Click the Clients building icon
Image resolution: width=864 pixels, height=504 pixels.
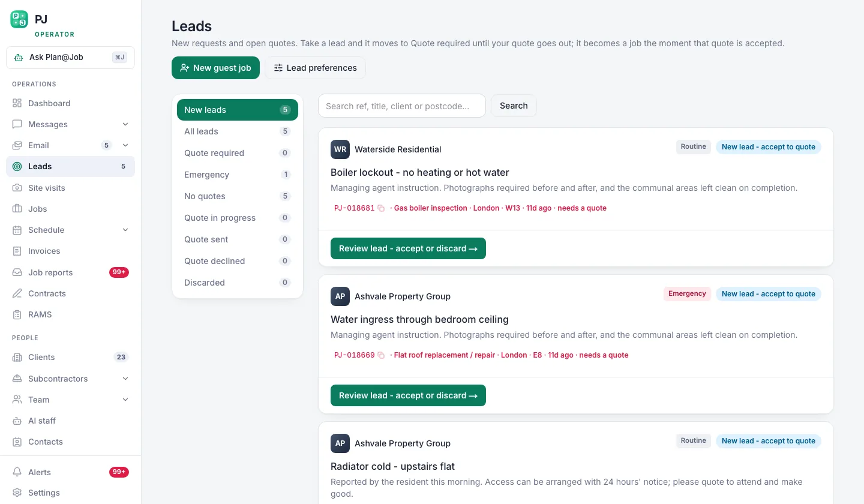point(17,357)
